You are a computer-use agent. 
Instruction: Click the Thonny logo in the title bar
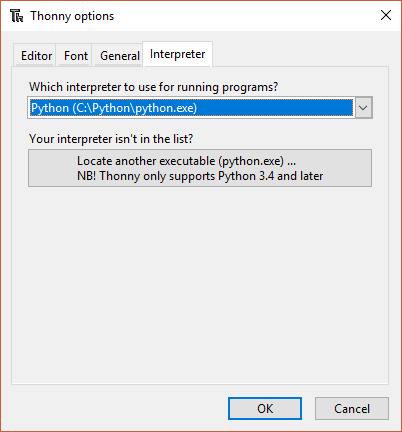[16, 16]
